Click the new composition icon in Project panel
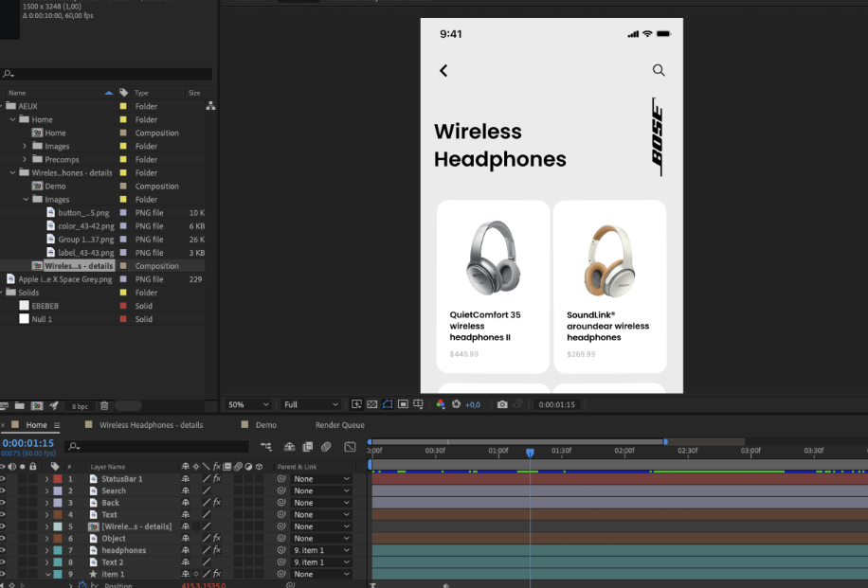This screenshot has width=868, height=588. pyautogui.click(x=37, y=406)
